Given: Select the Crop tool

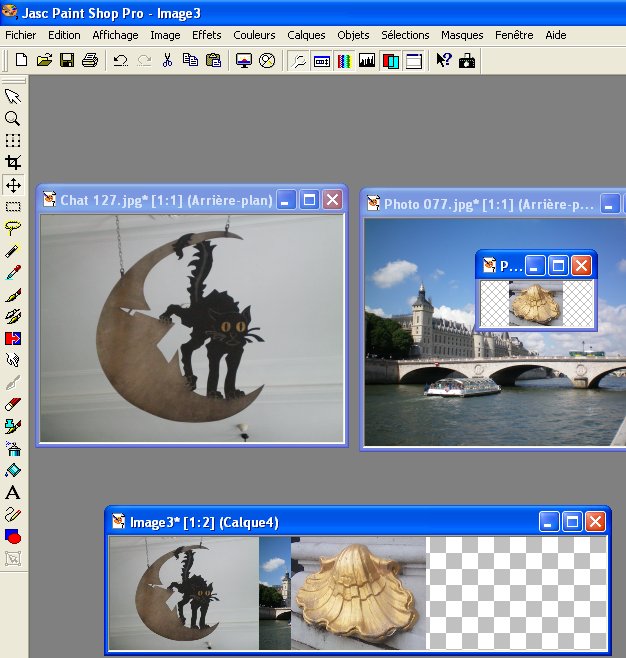Looking at the screenshot, I should click(13, 162).
